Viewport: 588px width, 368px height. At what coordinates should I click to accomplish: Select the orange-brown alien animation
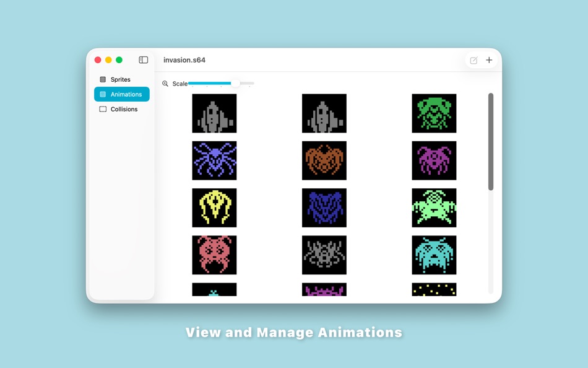pos(324,160)
